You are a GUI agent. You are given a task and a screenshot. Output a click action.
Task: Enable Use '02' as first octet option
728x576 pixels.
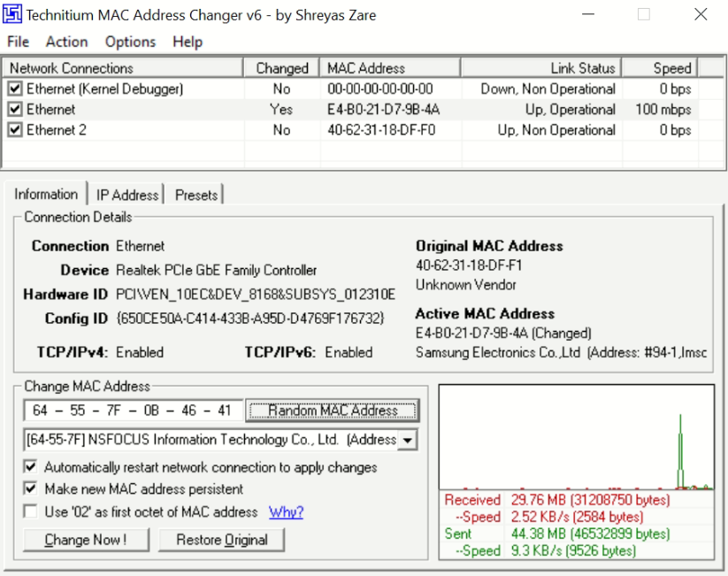(x=31, y=511)
